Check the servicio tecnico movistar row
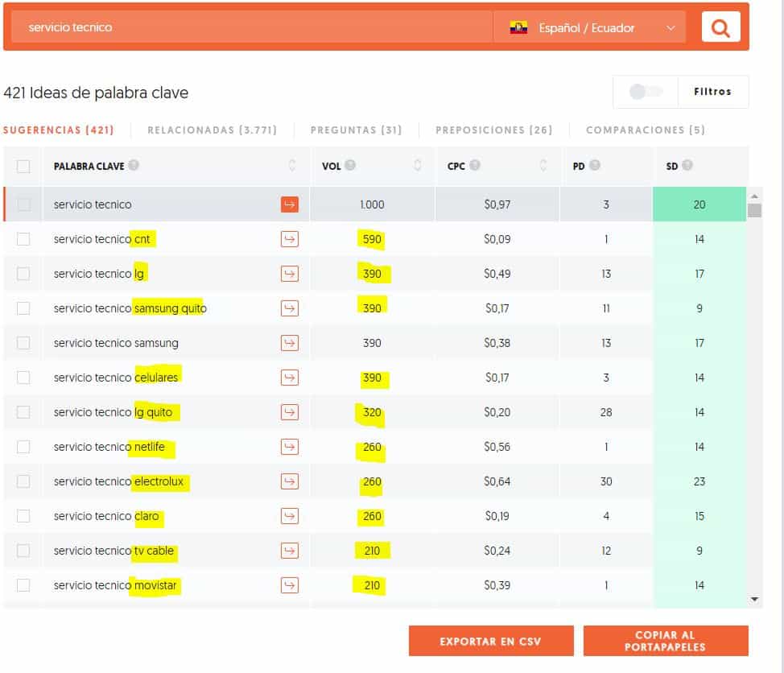This screenshot has width=784, height=673. coord(23,585)
